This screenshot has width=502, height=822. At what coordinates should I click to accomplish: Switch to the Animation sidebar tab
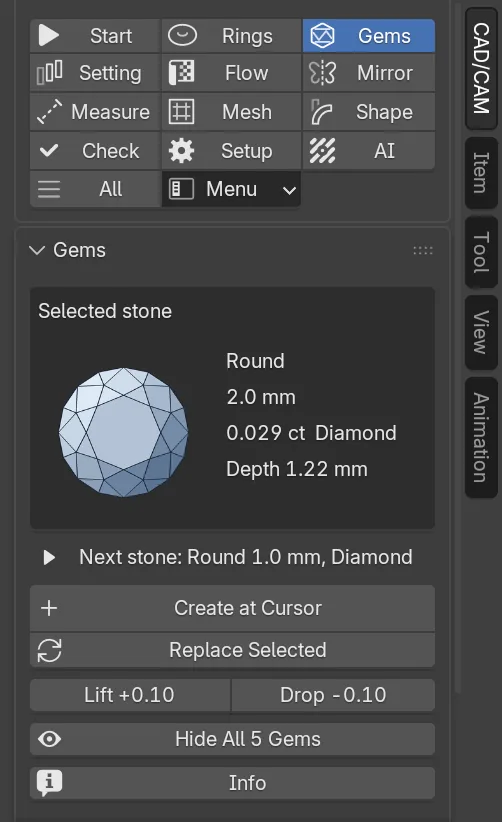481,438
